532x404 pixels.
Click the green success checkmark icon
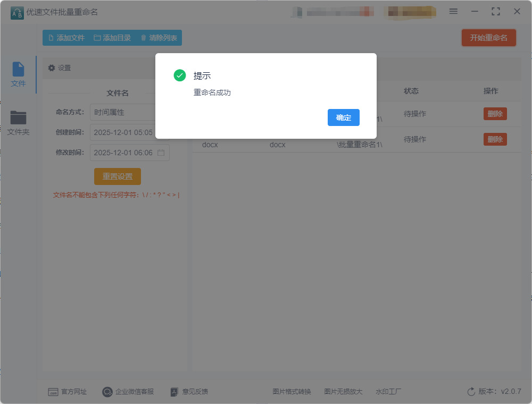pos(179,75)
